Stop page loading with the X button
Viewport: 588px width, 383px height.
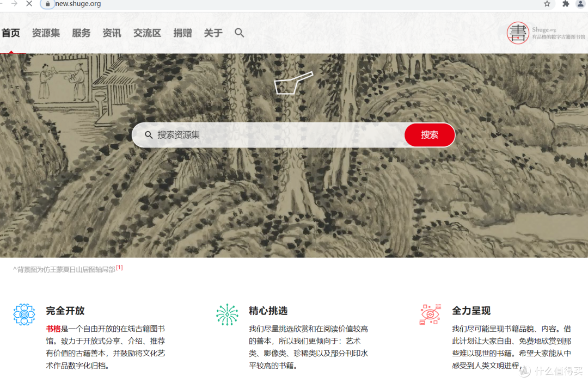(x=29, y=4)
